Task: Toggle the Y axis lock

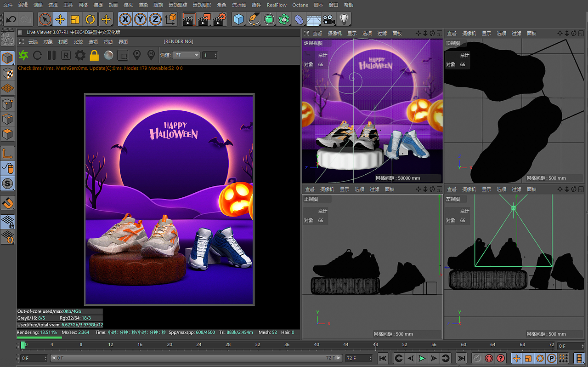Action: [x=141, y=19]
